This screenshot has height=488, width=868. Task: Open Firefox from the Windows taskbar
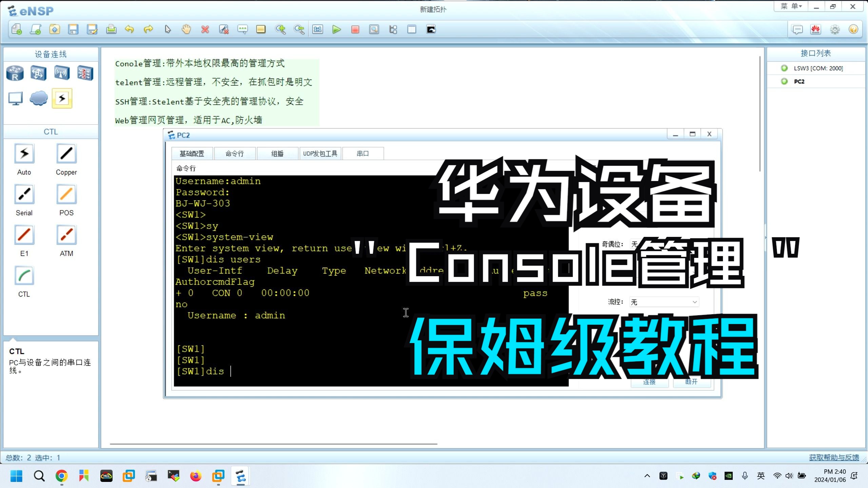click(x=196, y=476)
